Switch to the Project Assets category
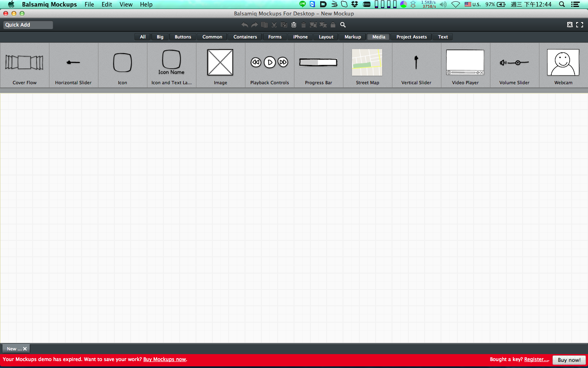The height and width of the screenshot is (368, 588). (x=412, y=37)
